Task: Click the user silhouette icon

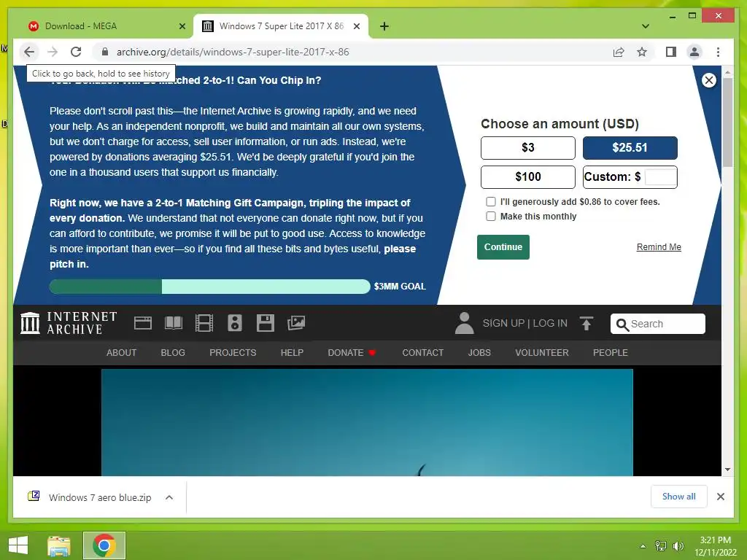Action: tap(464, 323)
